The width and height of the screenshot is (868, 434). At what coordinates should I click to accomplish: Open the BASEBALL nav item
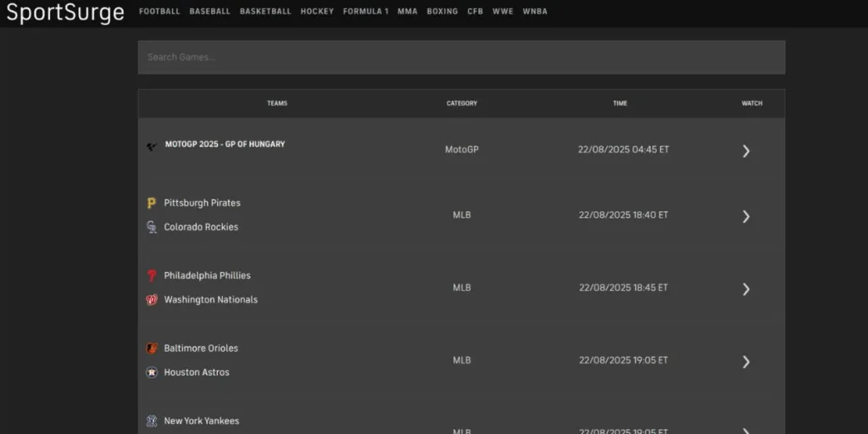pyautogui.click(x=210, y=11)
